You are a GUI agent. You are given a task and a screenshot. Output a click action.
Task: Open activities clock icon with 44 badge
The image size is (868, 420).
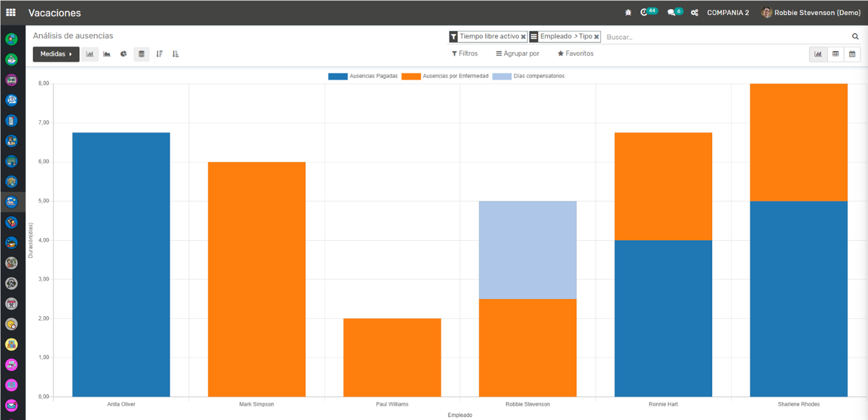click(x=648, y=12)
